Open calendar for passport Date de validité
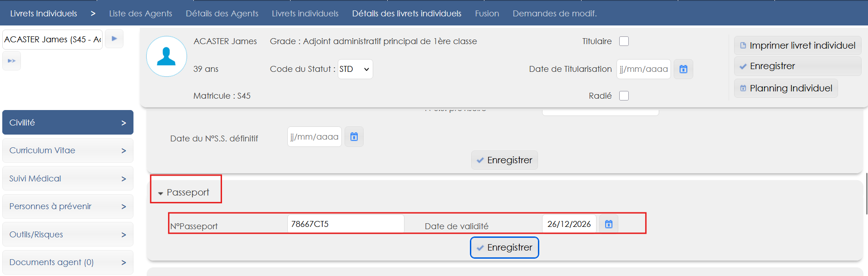 pos(609,224)
